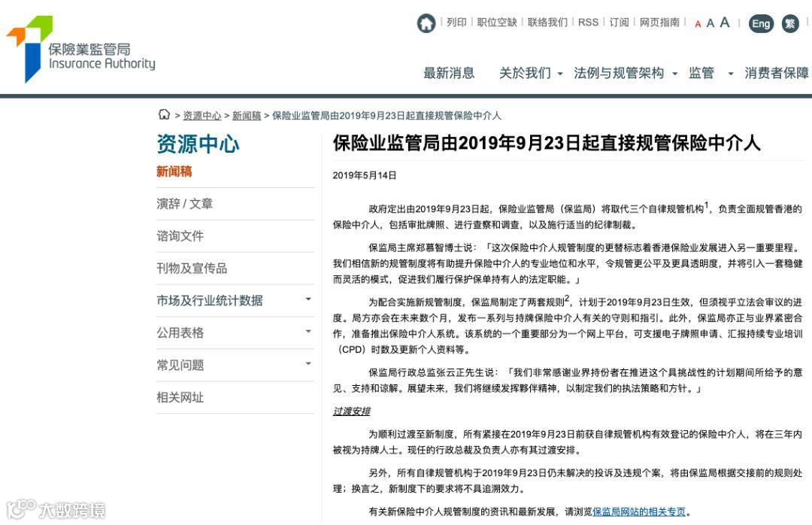Click the breadcrumb home icon

pos(164,114)
